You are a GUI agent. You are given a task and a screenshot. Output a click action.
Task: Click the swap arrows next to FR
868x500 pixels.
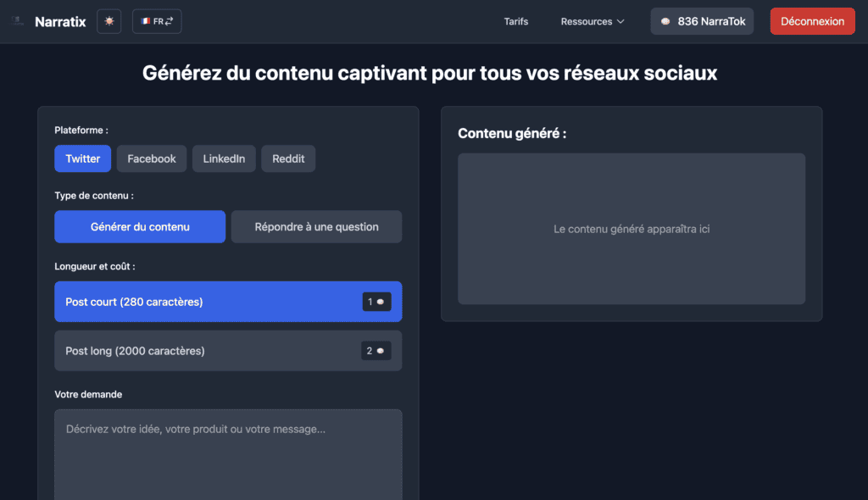[170, 21]
